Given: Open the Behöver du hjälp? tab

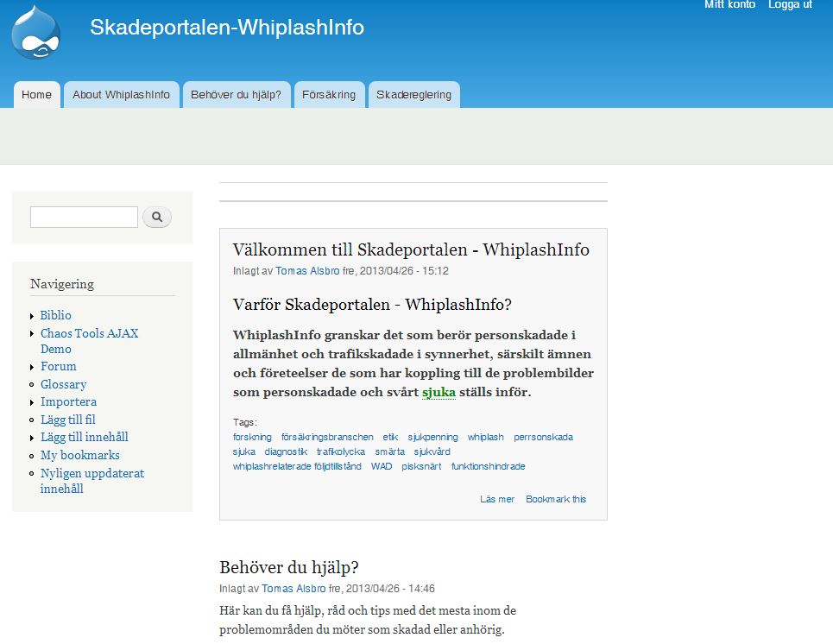Looking at the screenshot, I should pyautogui.click(x=236, y=95).
